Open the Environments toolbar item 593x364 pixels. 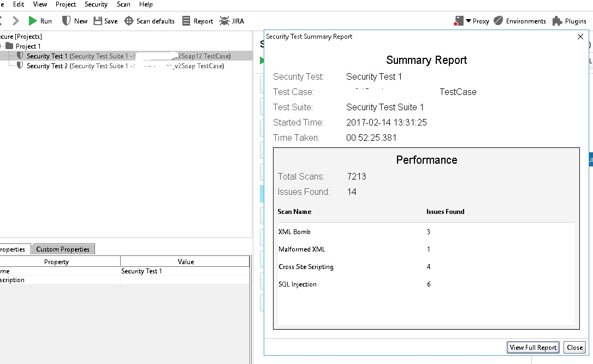coord(498,21)
